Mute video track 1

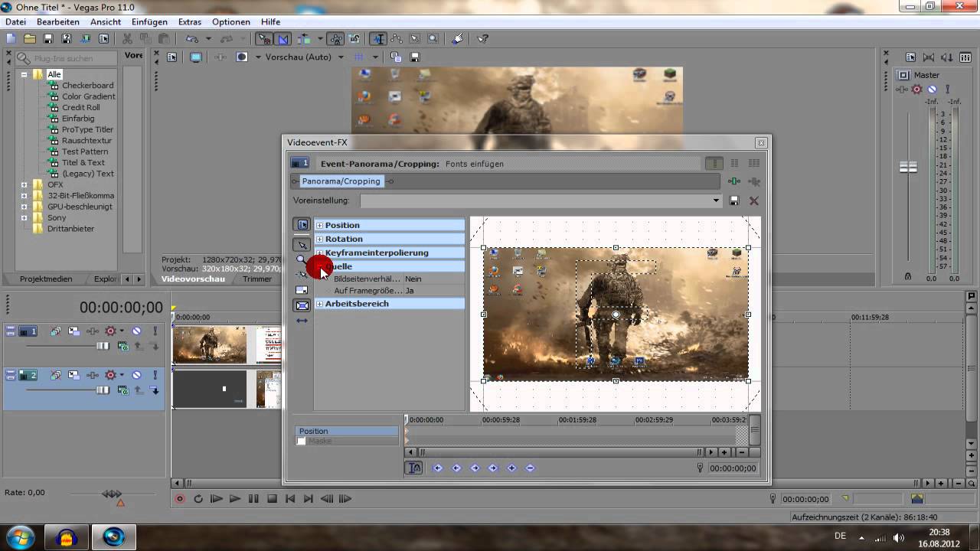click(136, 331)
